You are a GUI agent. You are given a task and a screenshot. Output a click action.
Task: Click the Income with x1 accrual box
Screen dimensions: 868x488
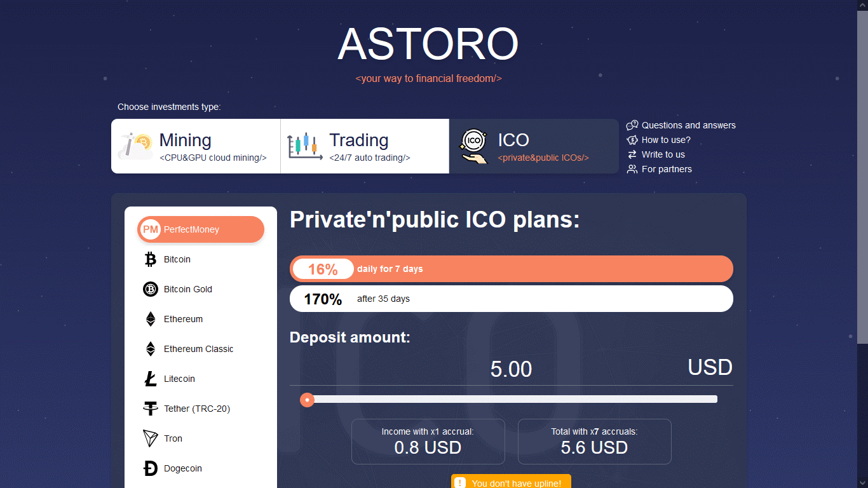[428, 442]
